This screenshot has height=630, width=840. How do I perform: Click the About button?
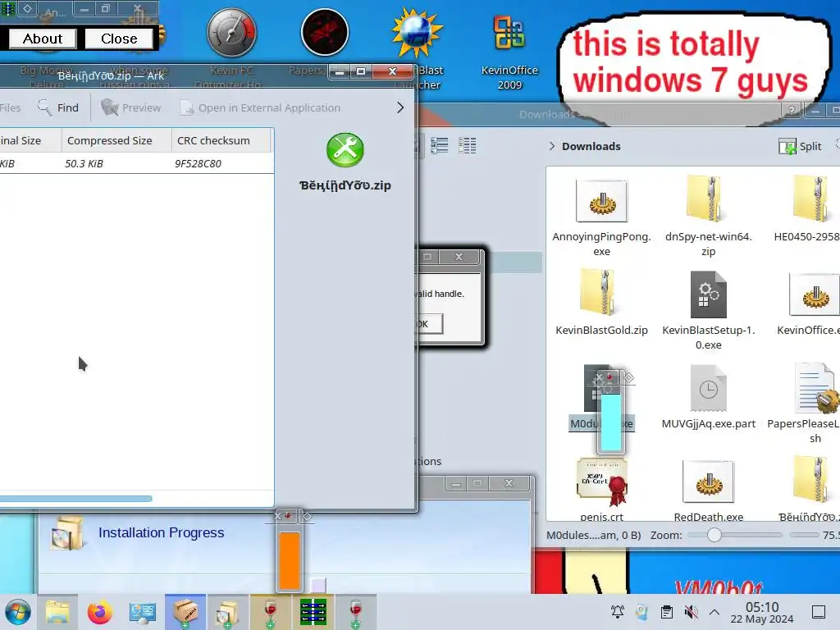click(43, 39)
